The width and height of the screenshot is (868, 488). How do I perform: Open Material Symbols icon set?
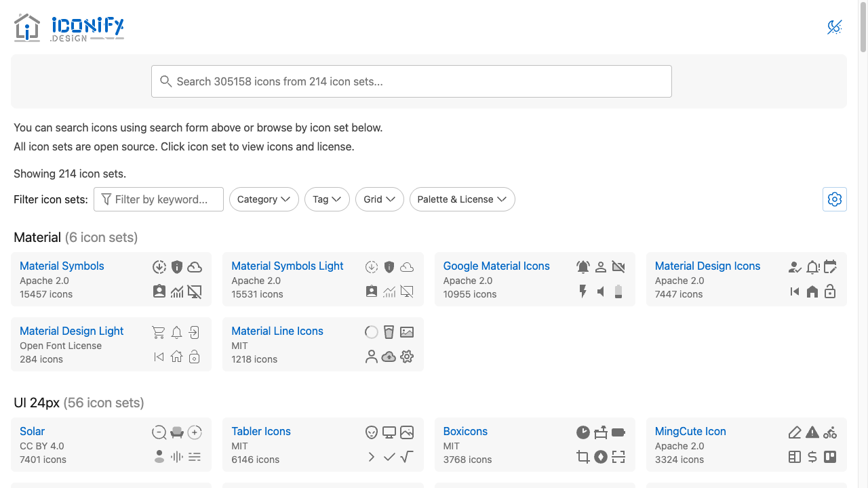click(62, 266)
